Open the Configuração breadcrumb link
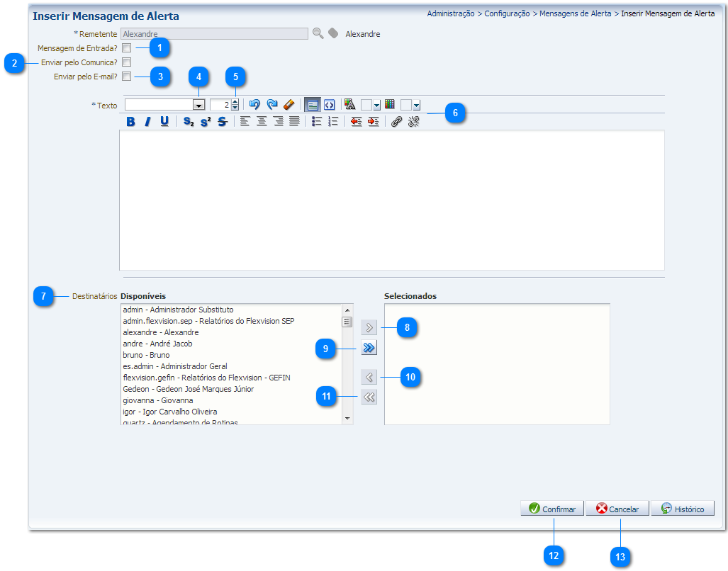 coord(507,13)
